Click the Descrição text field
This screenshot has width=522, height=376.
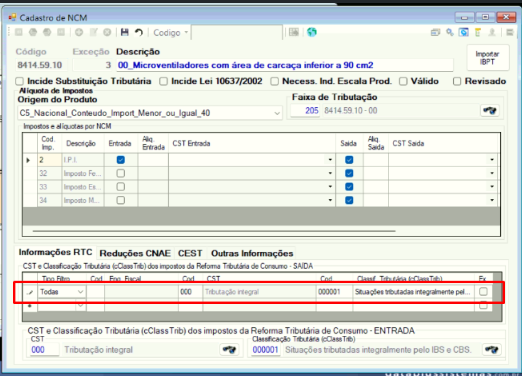pyautogui.click(x=284, y=65)
